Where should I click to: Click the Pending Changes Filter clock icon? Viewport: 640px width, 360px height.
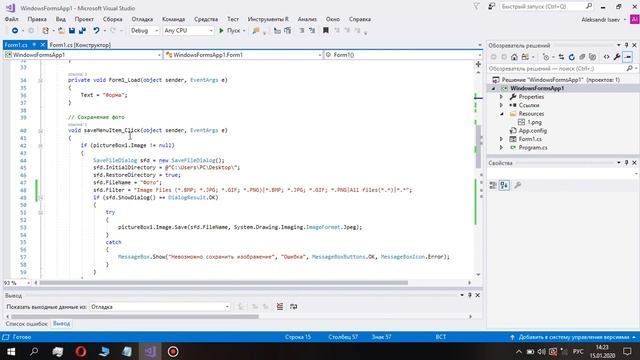coord(546,57)
